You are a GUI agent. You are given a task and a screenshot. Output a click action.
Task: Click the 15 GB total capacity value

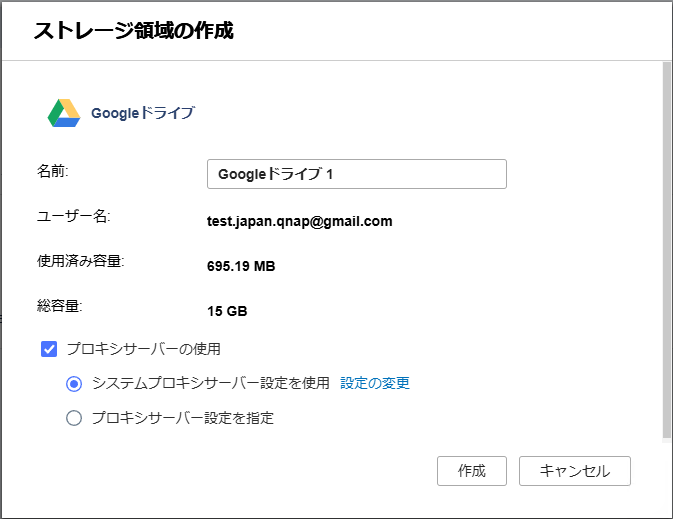pyautogui.click(x=227, y=311)
